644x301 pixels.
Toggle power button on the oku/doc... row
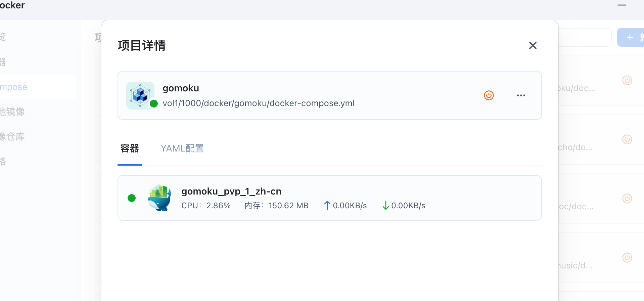tap(627, 80)
